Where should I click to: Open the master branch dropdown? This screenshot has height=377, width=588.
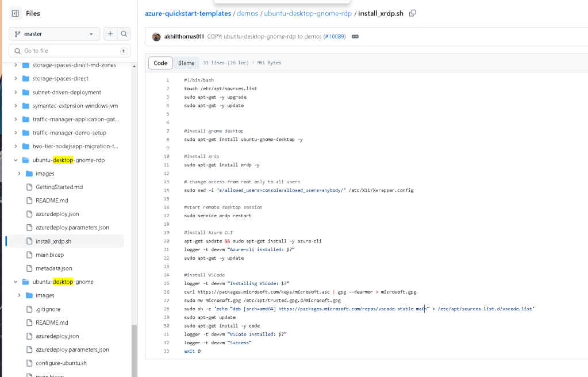(55, 34)
